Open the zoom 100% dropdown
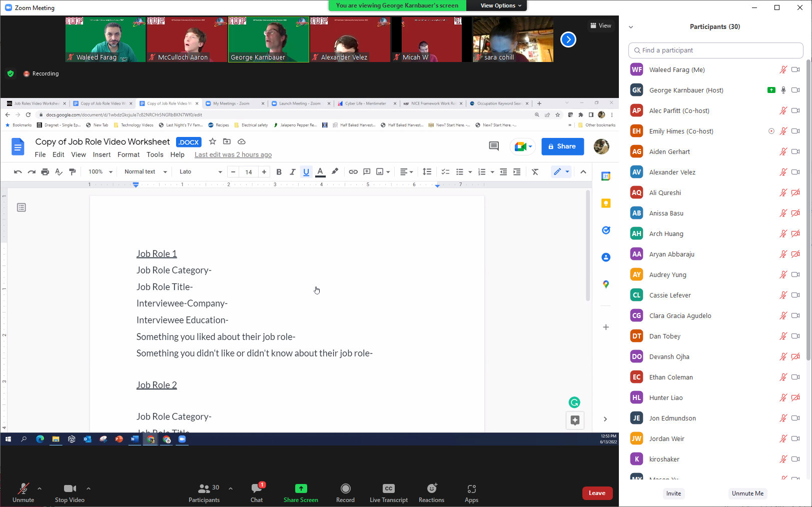 click(x=100, y=172)
